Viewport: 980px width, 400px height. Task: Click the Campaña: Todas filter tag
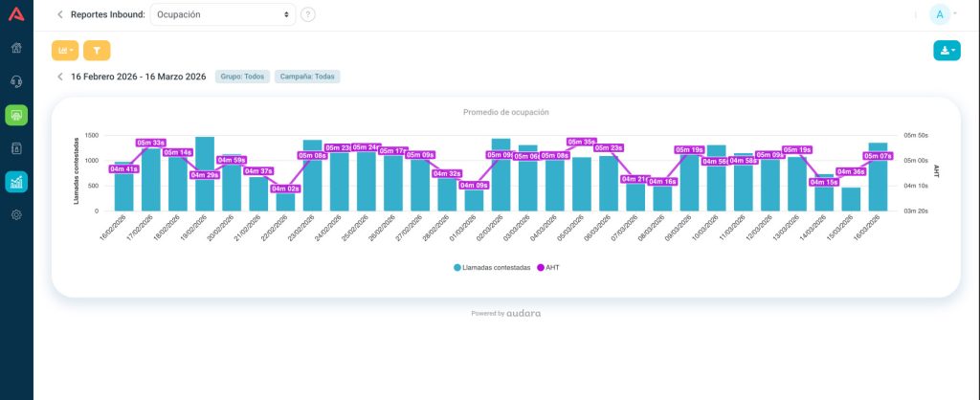tap(307, 77)
